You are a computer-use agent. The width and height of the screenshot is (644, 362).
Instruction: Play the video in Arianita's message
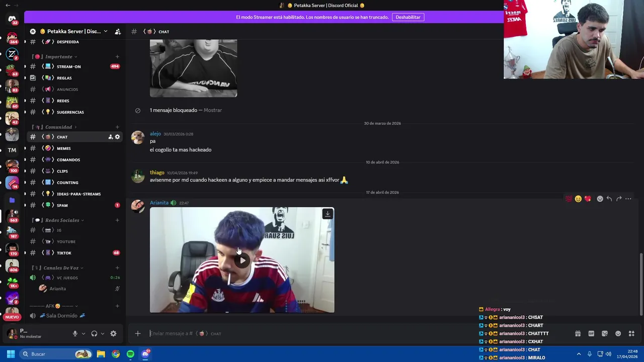click(x=243, y=260)
